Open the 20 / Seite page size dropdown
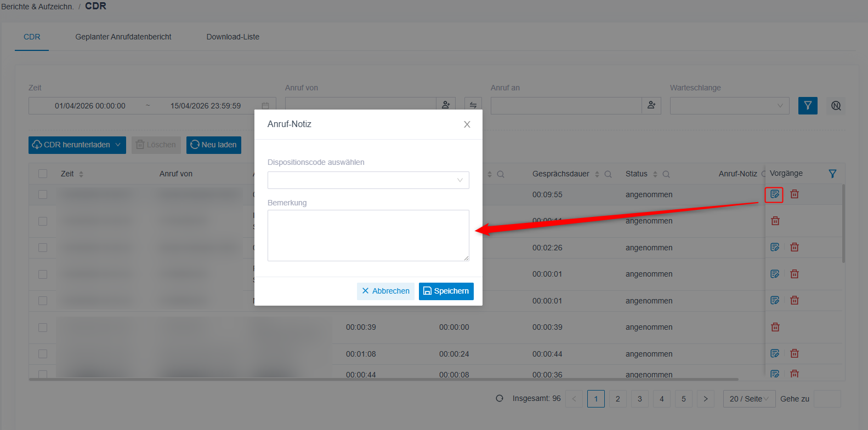This screenshot has height=430, width=868. (748, 399)
